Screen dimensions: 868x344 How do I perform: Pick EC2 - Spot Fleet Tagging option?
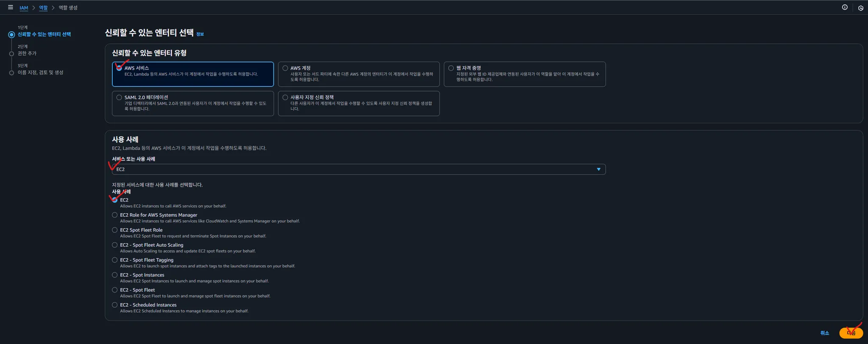coord(115,260)
